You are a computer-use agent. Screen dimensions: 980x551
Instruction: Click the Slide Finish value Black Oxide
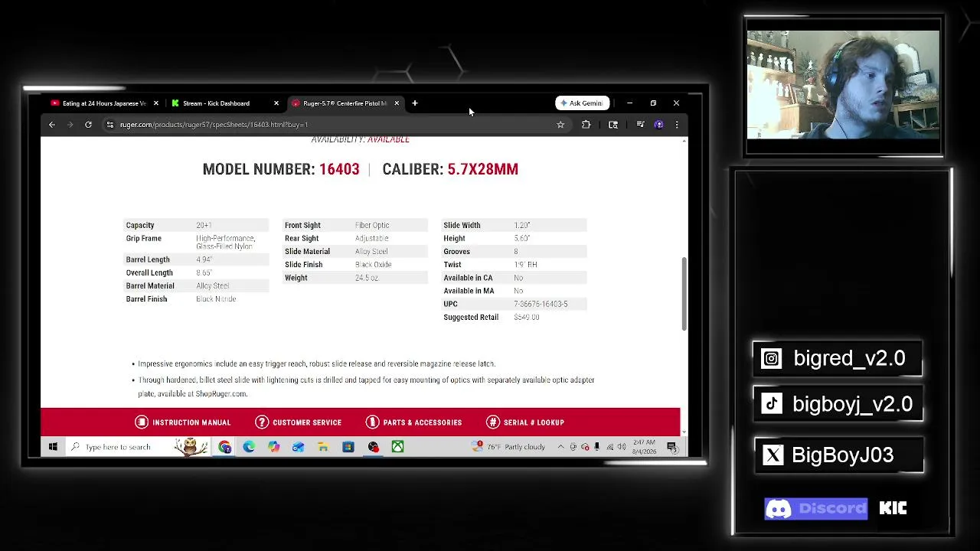tap(373, 265)
